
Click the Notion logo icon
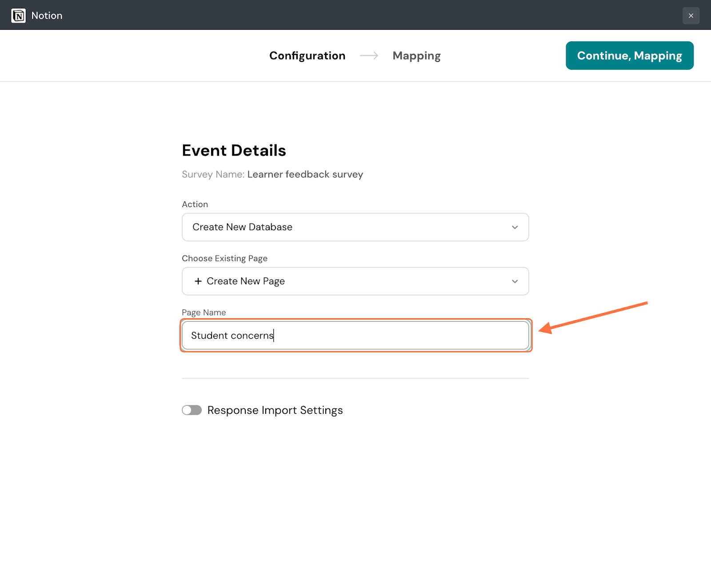[18, 16]
